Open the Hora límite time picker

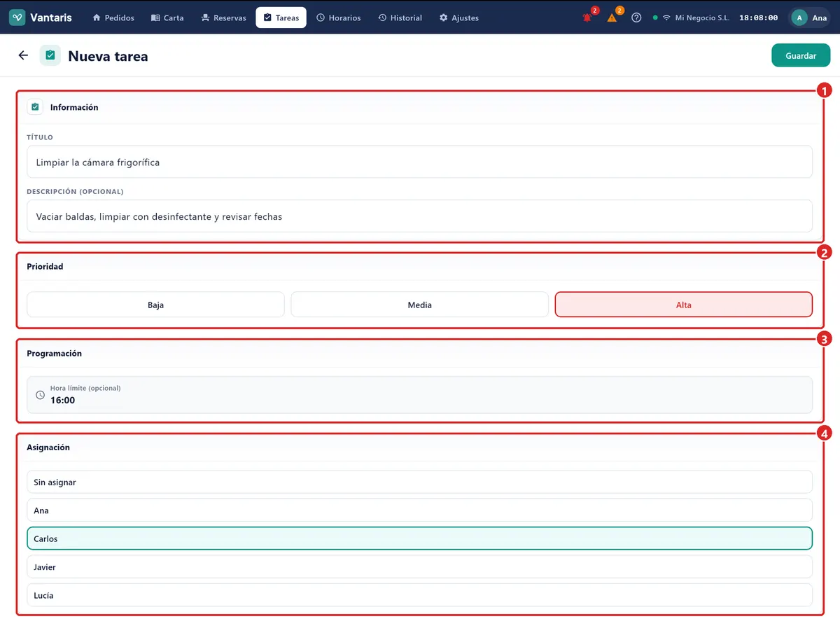(420, 395)
